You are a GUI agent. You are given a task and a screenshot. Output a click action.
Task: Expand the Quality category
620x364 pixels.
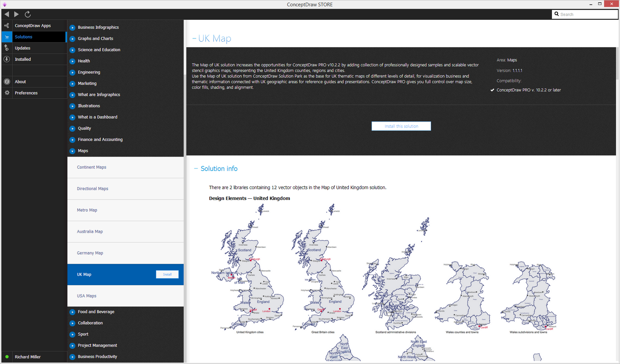point(72,128)
